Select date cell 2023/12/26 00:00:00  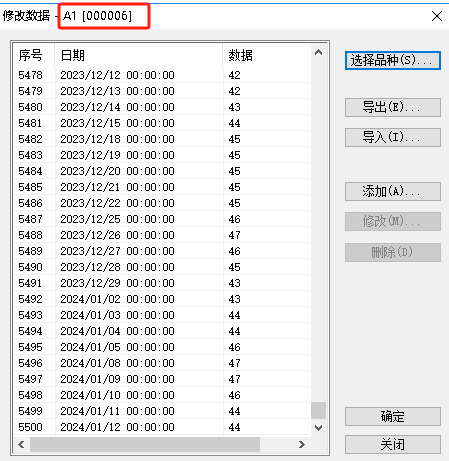coord(117,235)
